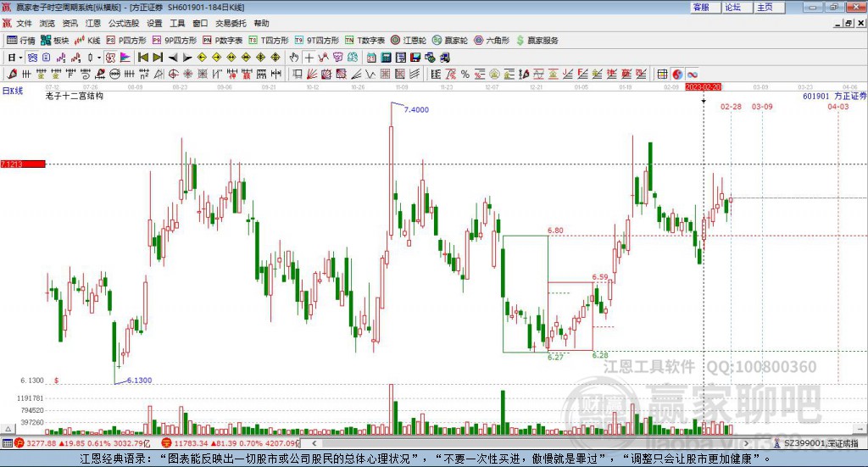Screen dimensions: 868x467
Task: Open the 帮助 menu
Action: point(261,23)
